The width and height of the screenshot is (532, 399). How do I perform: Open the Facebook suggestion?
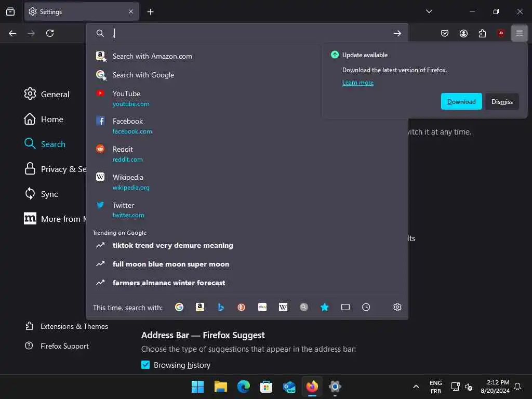247,126
